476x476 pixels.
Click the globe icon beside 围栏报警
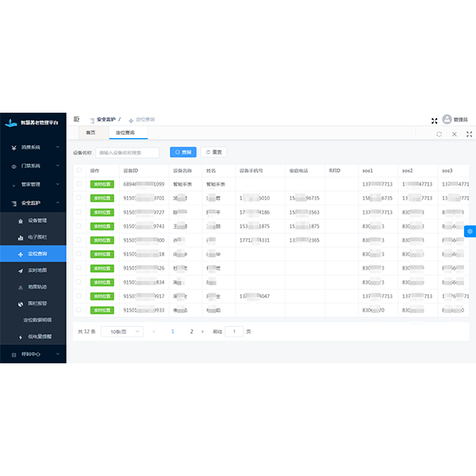click(x=21, y=304)
